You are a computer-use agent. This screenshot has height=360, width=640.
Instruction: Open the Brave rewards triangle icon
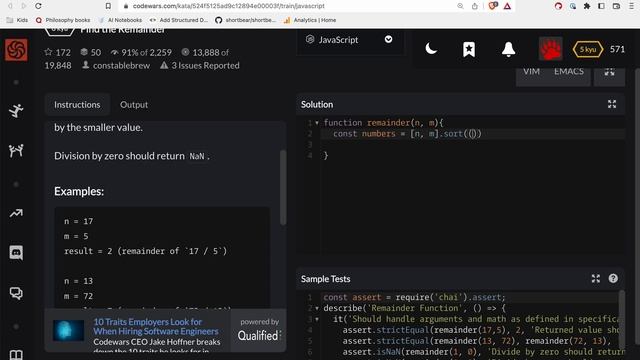pyautogui.click(x=507, y=6)
